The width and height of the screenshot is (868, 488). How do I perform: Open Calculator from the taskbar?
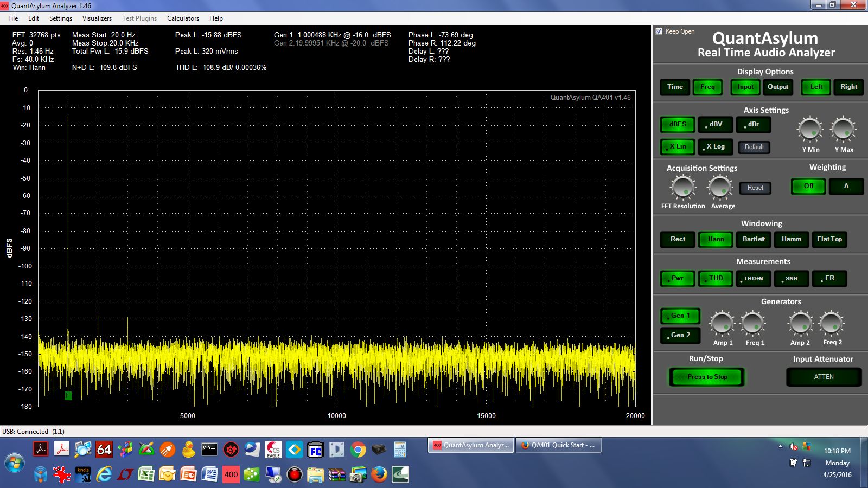pos(400,450)
